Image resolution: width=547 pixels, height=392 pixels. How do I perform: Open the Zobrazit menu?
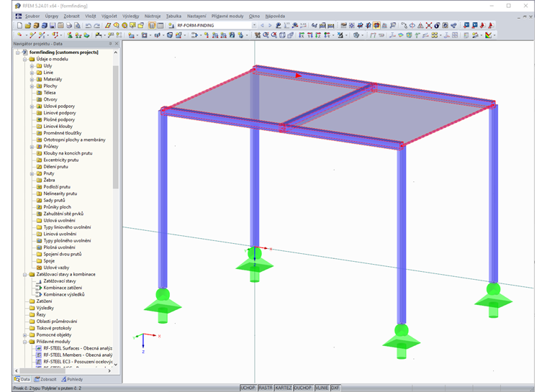(x=71, y=16)
